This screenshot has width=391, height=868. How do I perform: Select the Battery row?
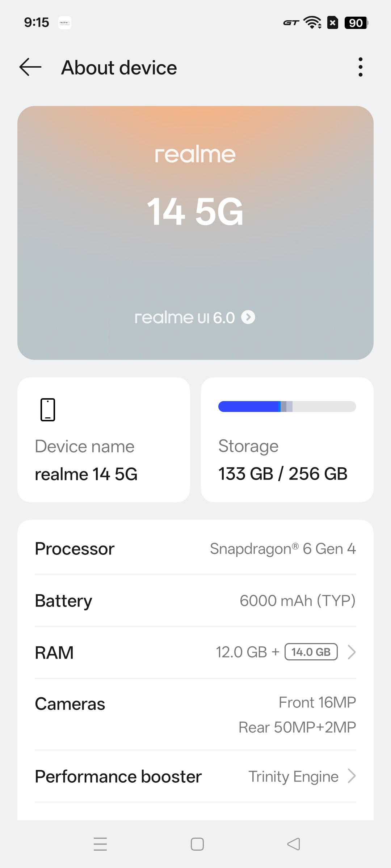195,601
